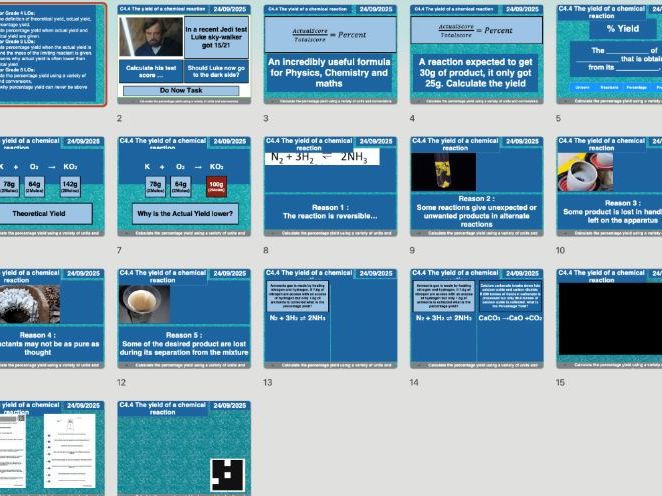
Task: Select the Theoretical Yield slide thumbnail
Action: (x=52, y=186)
